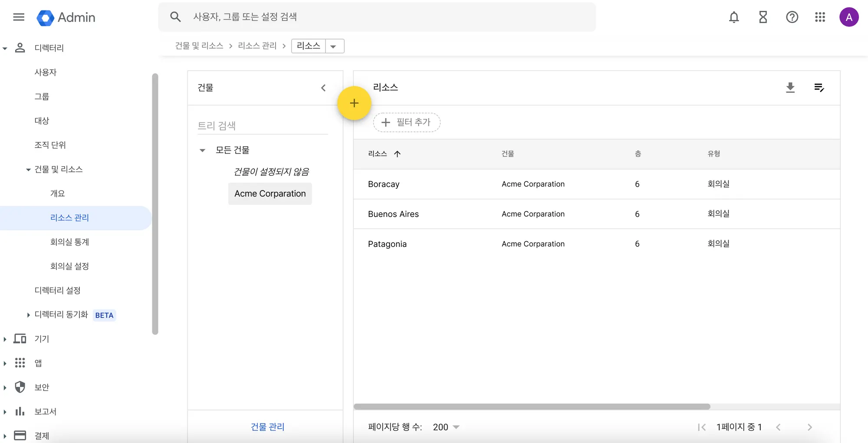
Task: Select Acme Corparation in building tree
Action: point(270,194)
